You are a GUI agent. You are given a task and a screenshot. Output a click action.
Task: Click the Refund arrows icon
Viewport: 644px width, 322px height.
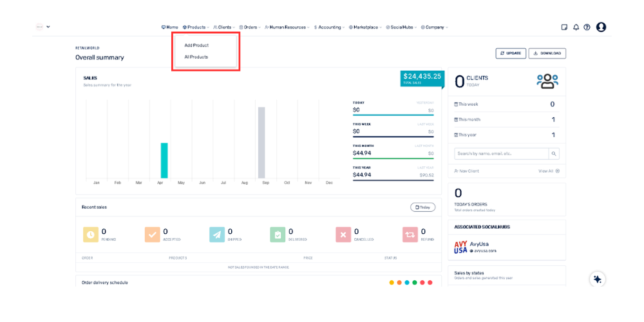[410, 234]
